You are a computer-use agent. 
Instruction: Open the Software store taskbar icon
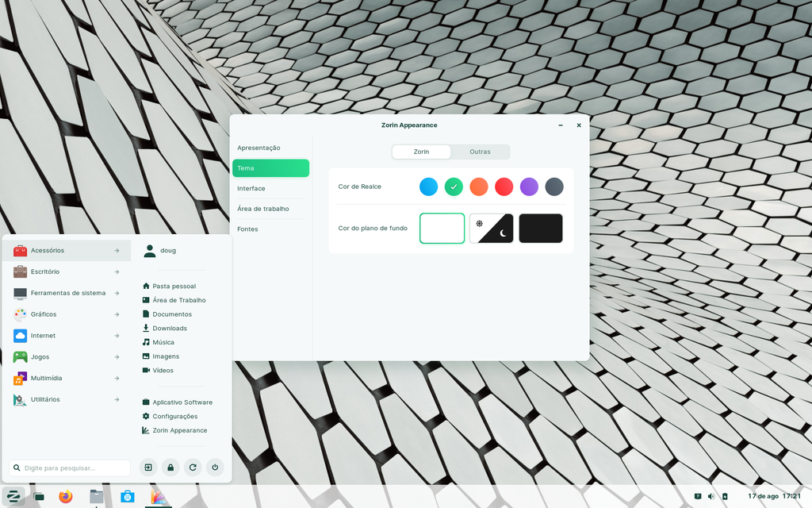coord(128,497)
